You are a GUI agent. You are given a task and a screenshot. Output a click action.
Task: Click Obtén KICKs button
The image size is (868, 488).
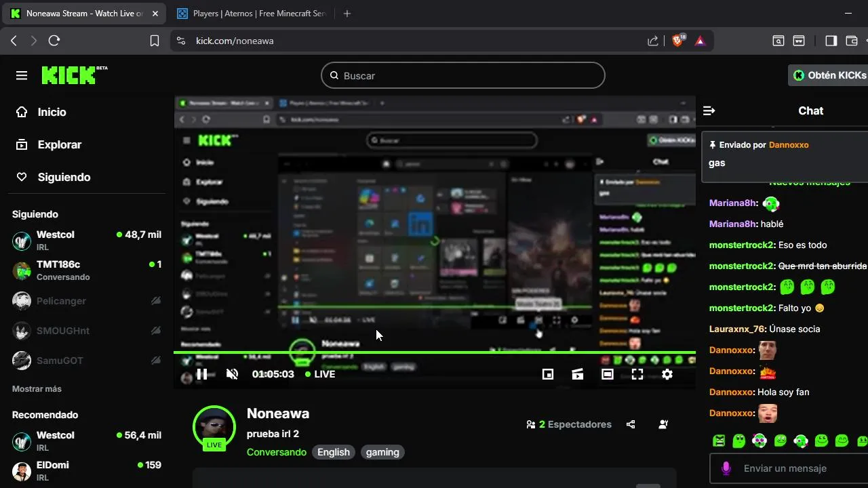pos(829,75)
